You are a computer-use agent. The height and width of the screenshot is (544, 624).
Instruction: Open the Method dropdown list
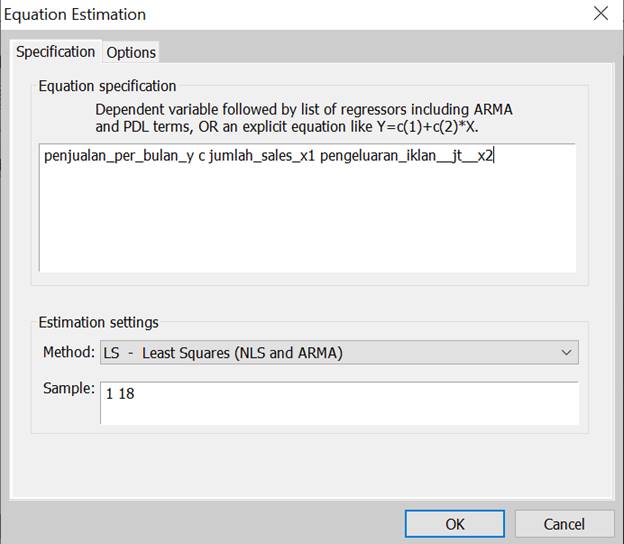point(338,352)
